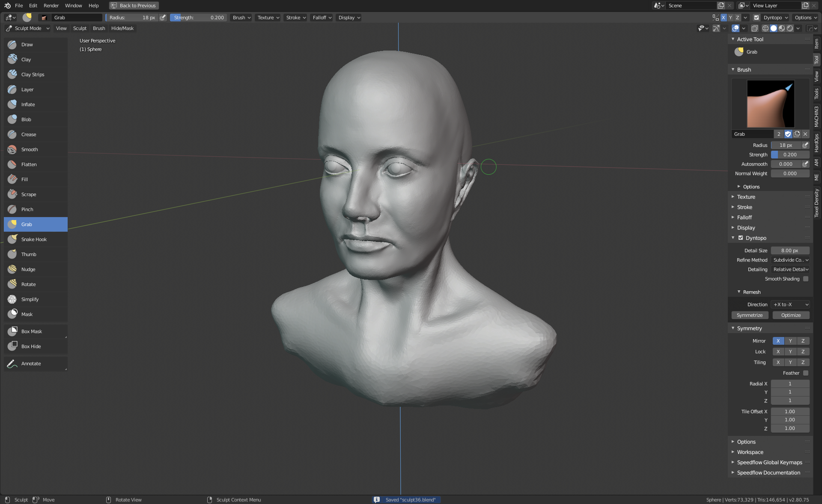Activate the Annotate tool
Screen dimensions: 822x504
click(x=31, y=364)
